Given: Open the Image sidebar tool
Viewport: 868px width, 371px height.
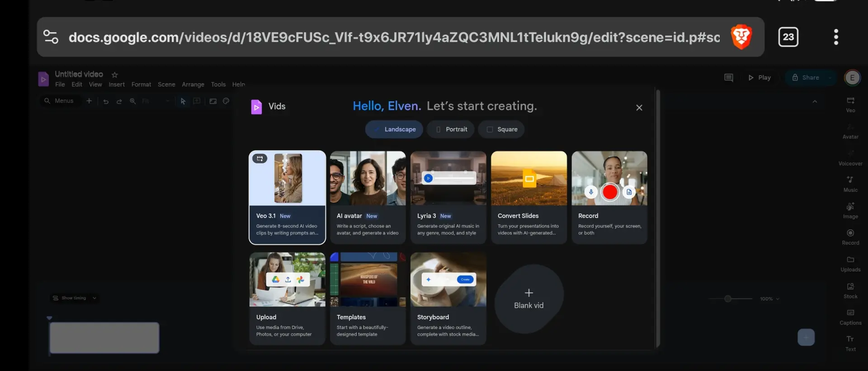Looking at the screenshot, I should pyautogui.click(x=850, y=211).
